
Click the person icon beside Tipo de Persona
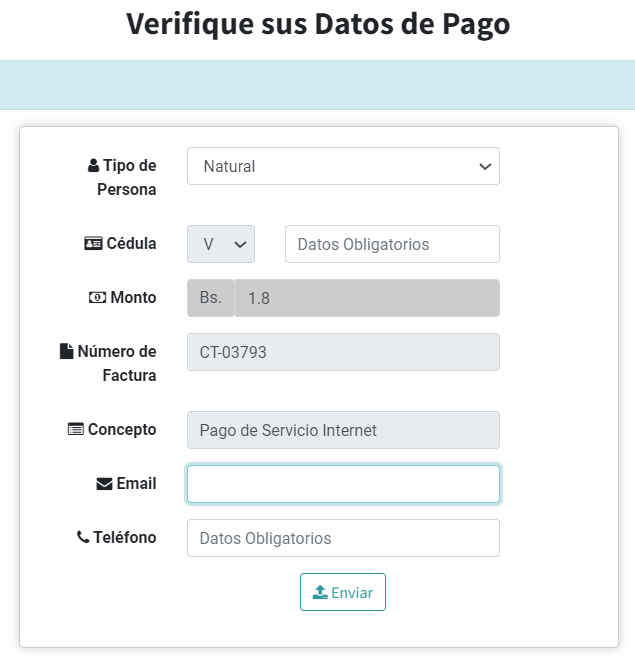click(93, 165)
